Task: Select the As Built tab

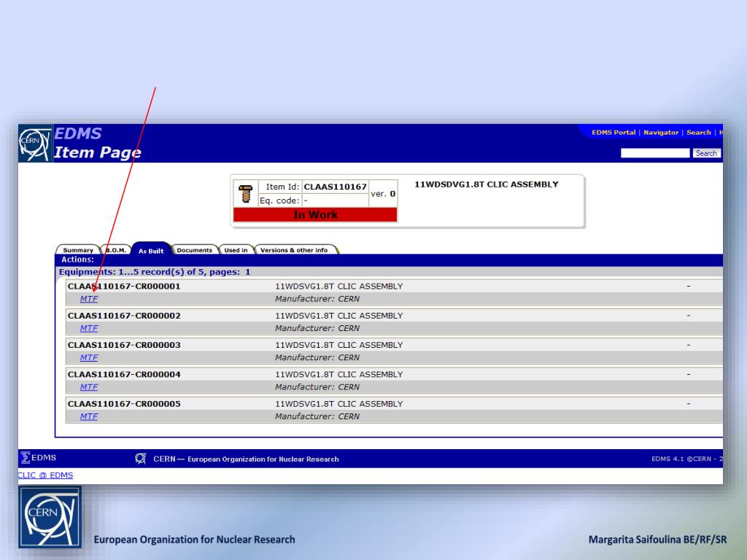Action: point(150,251)
